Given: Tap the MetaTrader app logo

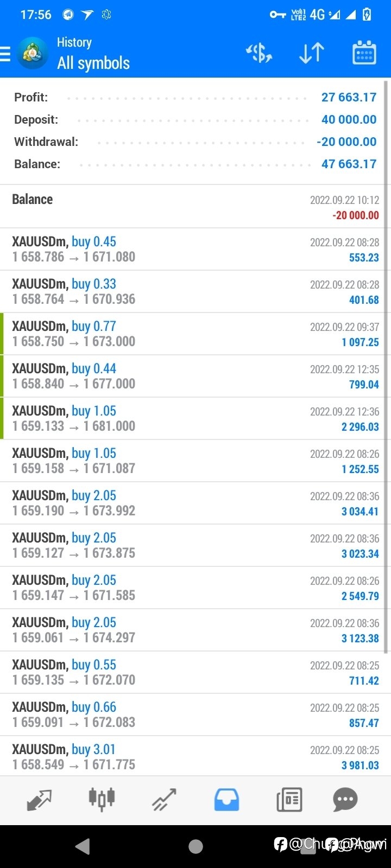Looking at the screenshot, I should coord(33,53).
